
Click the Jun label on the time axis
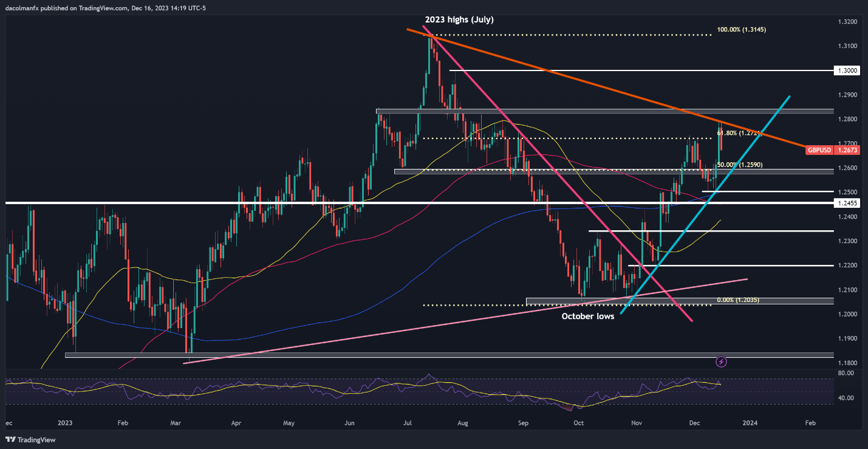pyautogui.click(x=349, y=422)
